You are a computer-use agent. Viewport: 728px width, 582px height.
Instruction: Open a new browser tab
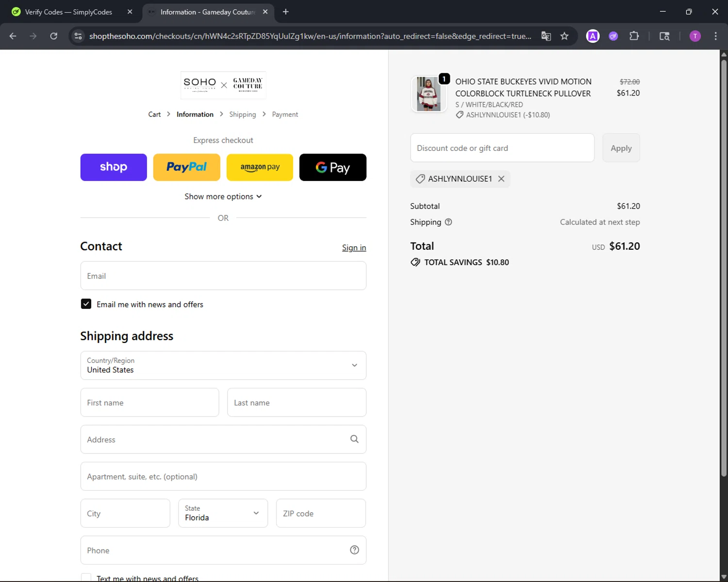(286, 12)
